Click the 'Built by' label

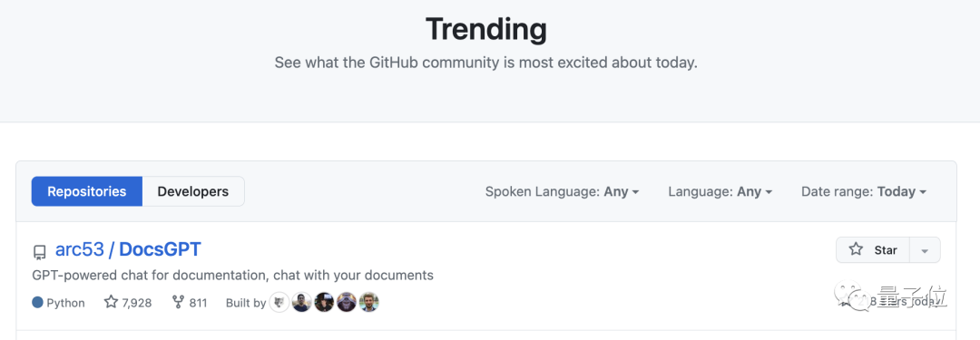246,303
